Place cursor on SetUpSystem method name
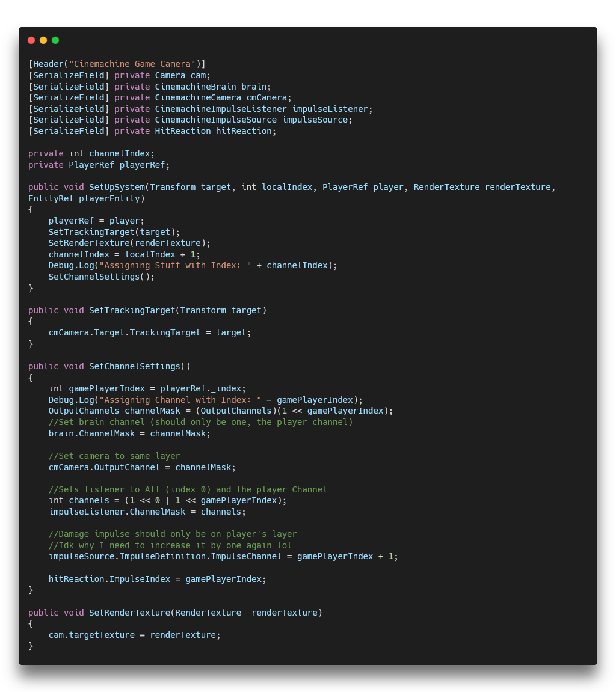Screen dimensions: 616x692 117,187
